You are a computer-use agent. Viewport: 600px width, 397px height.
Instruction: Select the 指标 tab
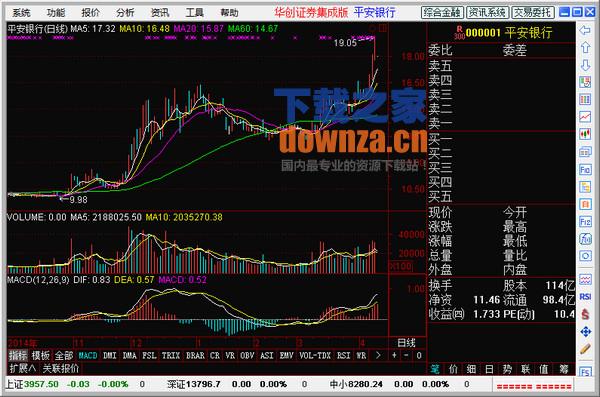pos(18,356)
